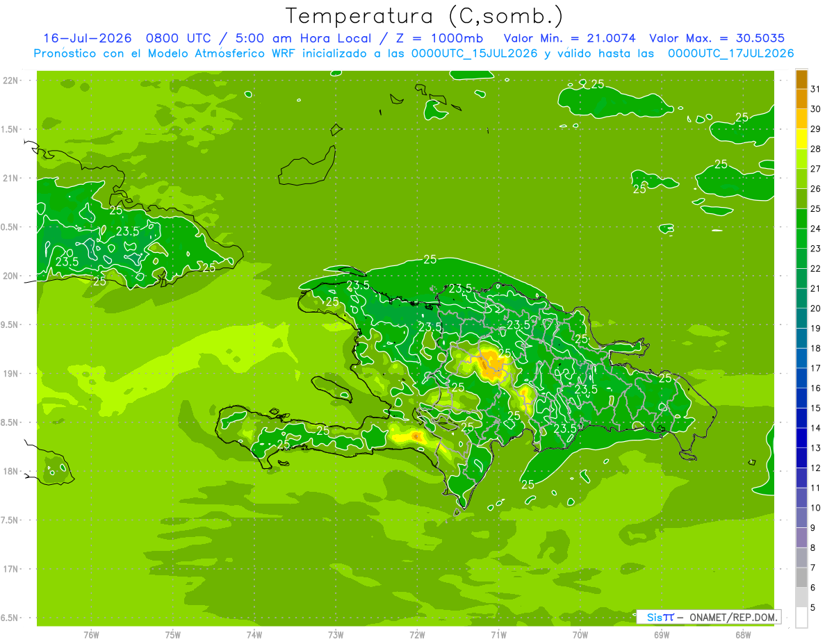Click the "ONAMET/REP.DOM." credit label
This screenshot has width=834, height=644.
pyautogui.click(x=734, y=617)
